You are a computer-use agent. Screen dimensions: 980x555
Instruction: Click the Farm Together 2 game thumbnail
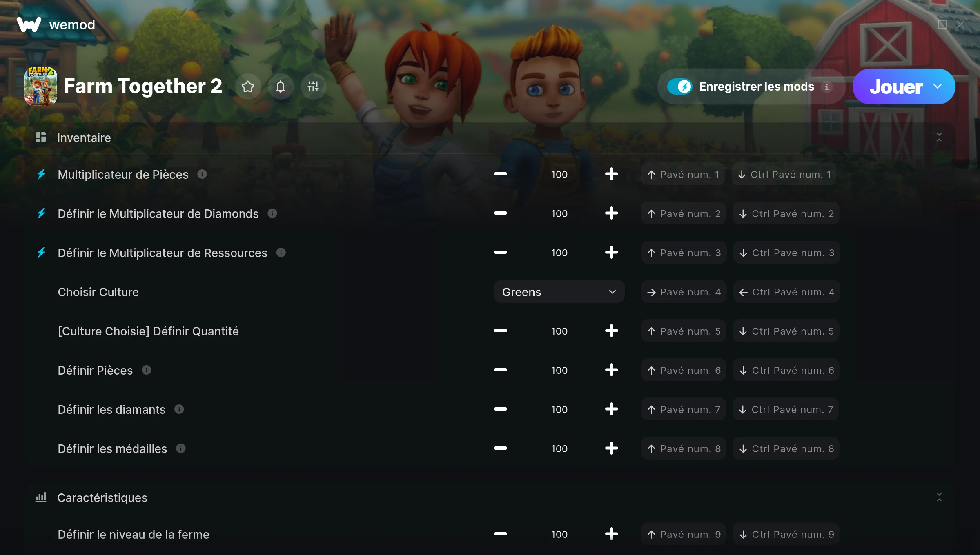click(x=41, y=87)
